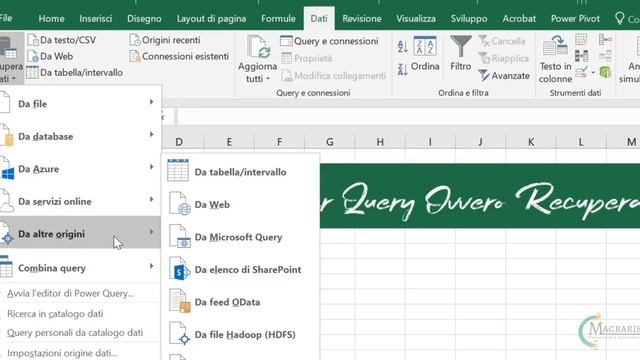Select column H header
Image resolution: width=640 pixels, height=360 pixels.
380,142
